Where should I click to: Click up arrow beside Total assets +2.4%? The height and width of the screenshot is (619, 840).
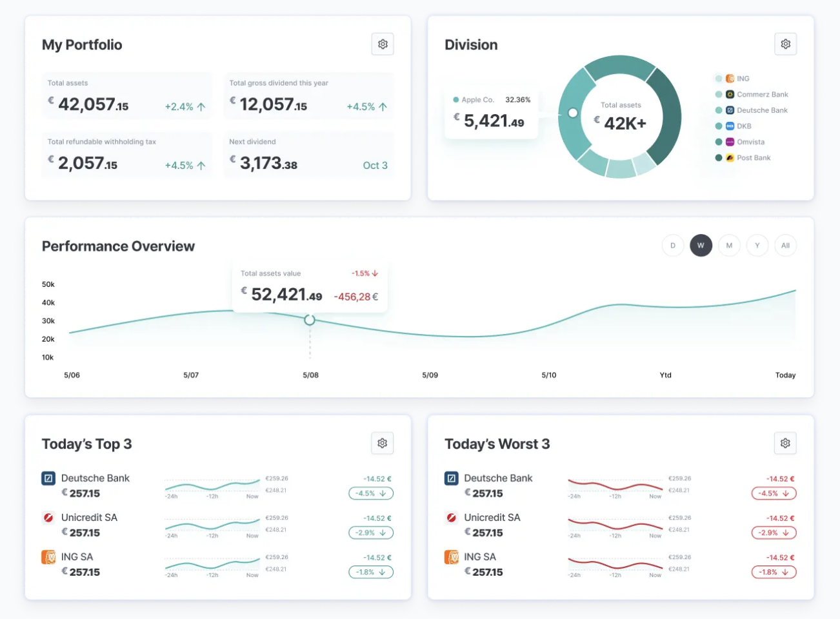[x=201, y=107]
